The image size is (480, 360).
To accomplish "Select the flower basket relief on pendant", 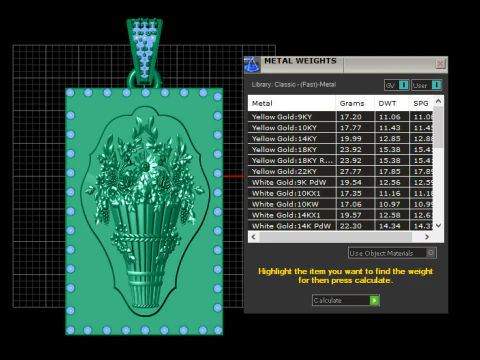I will pyautogui.click(x=145, y=212).
